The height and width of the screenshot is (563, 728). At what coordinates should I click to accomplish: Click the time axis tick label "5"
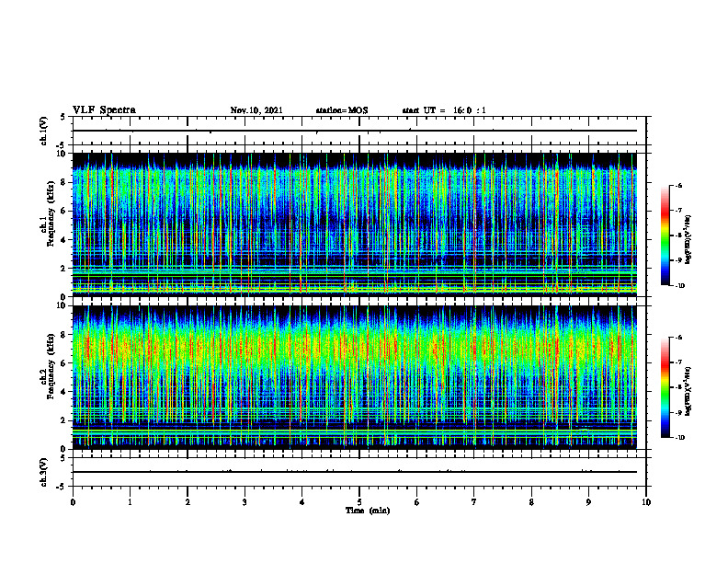(x=359, y=502)
